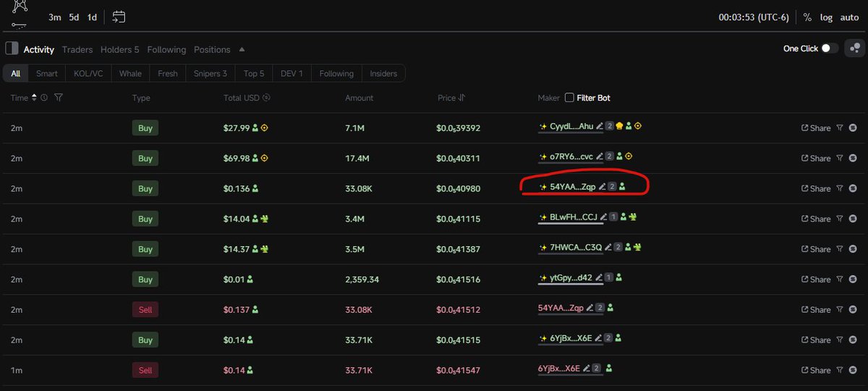The image size is (868, 391).
Task: Sort by Price using the arrows icon
Action: pos(461,98)
